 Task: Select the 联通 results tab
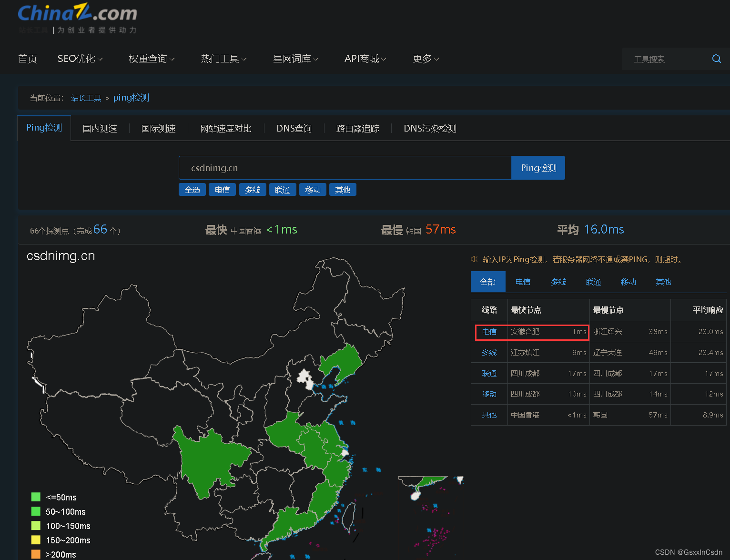click(x=593, y=282)
